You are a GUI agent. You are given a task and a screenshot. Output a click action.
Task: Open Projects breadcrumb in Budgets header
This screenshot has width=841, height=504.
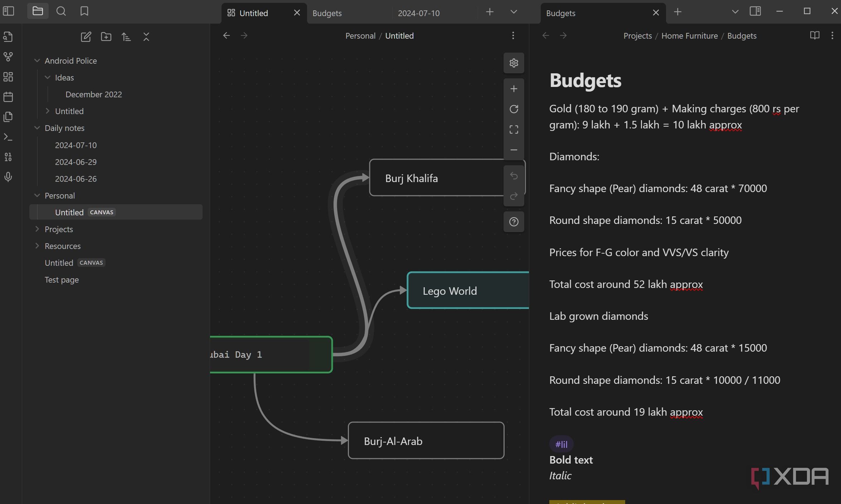[637, 36]
